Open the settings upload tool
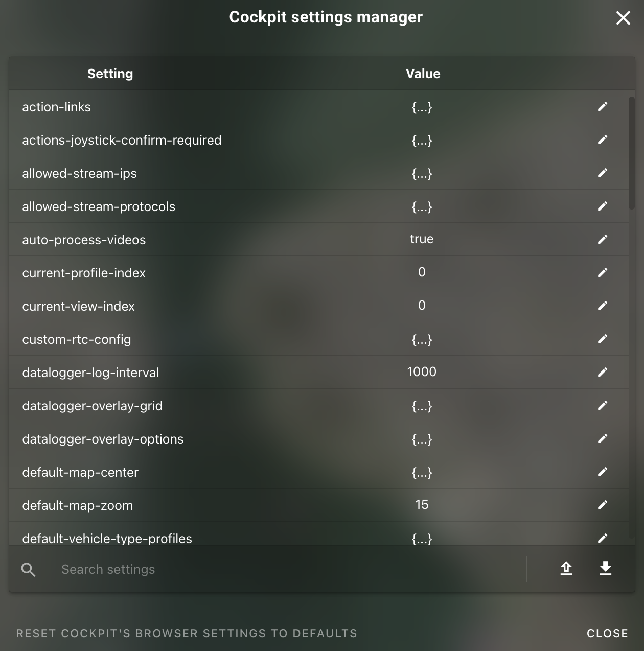This screenshot has width=644, height=651. [x=566, y=569]
